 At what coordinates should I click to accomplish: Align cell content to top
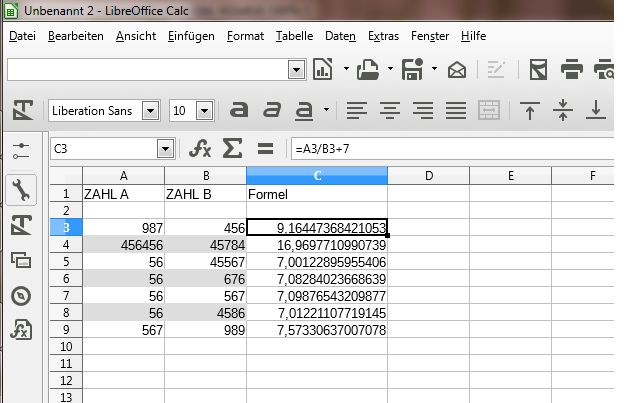click(530, 110)
